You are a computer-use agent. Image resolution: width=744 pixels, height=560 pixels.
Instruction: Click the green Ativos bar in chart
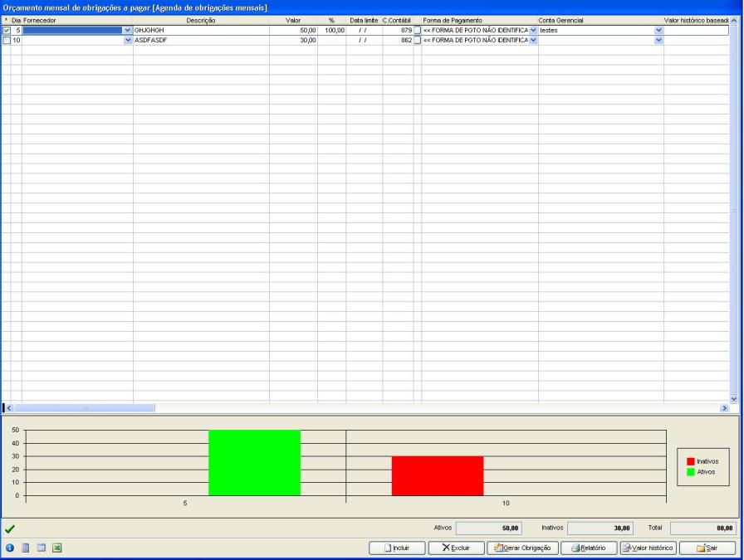click(254, 463)
